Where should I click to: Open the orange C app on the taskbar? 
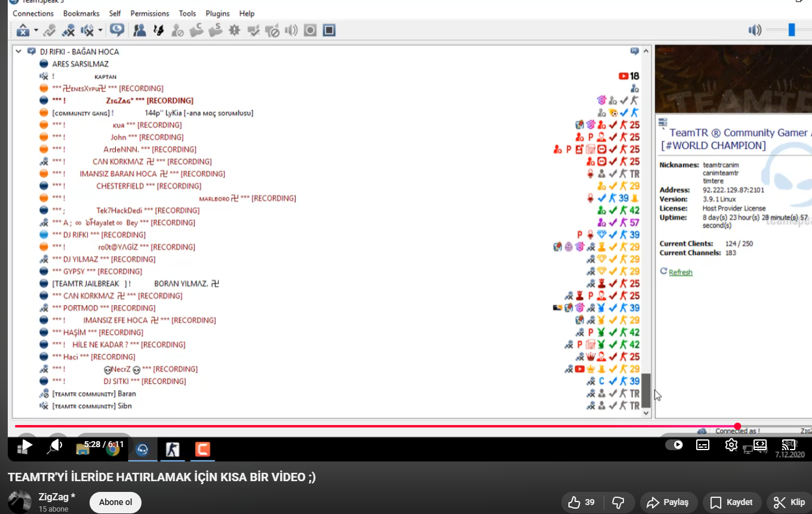[202, 450]
